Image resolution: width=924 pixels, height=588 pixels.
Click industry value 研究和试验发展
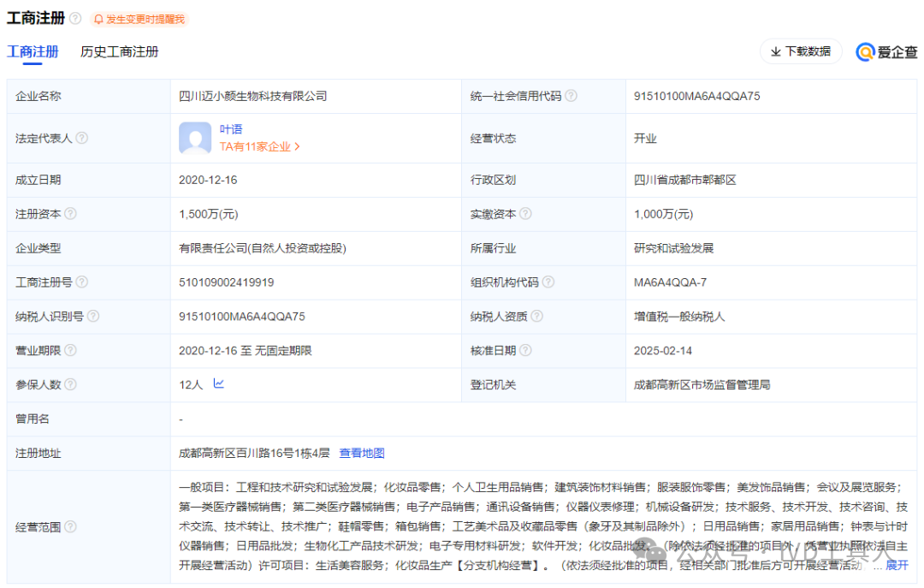[x=673, y=248]
